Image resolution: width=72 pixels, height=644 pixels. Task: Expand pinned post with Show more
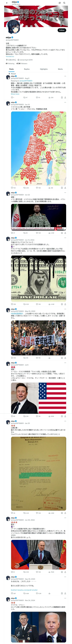pos(15,94)
